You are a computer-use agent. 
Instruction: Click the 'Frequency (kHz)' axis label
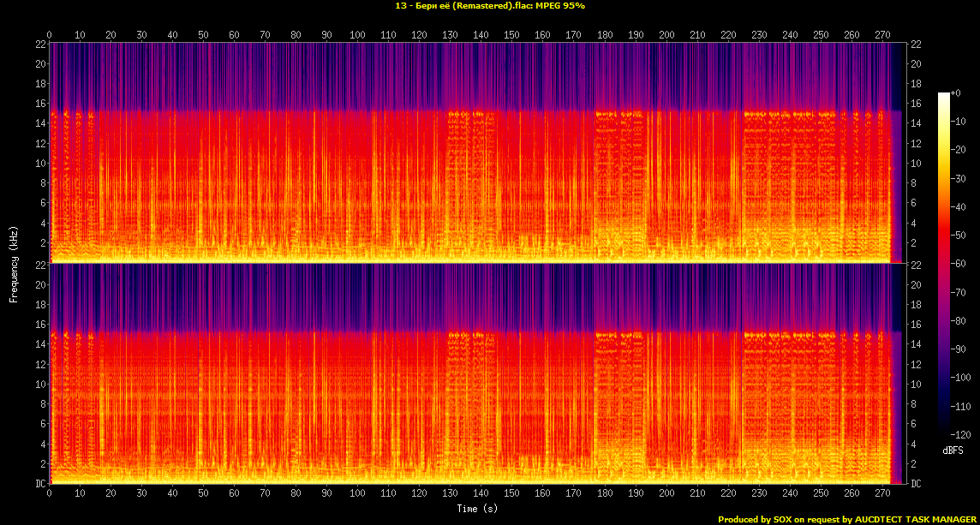pyautogui.click(x=14, y=263)
